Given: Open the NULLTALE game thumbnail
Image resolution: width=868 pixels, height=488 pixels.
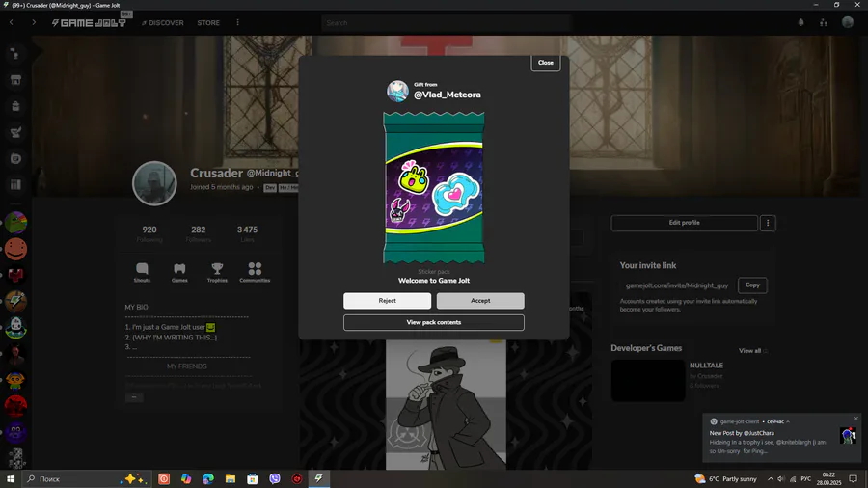Looking at the screenshot, I should (648, 381).
